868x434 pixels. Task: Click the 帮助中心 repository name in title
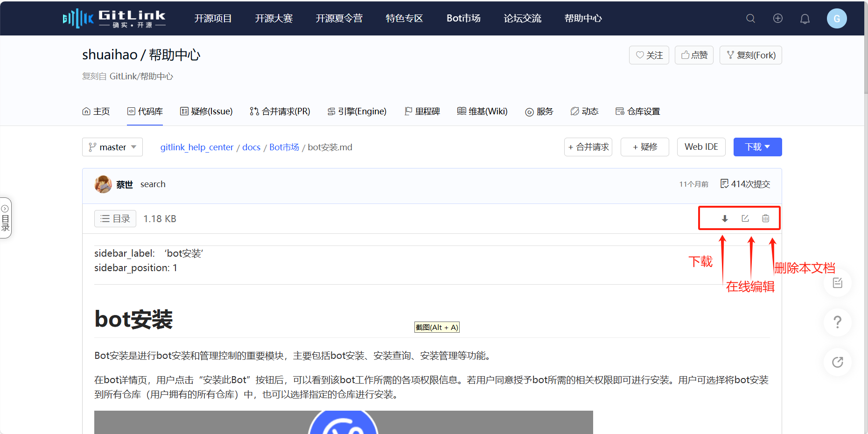(x=175, y=55)
